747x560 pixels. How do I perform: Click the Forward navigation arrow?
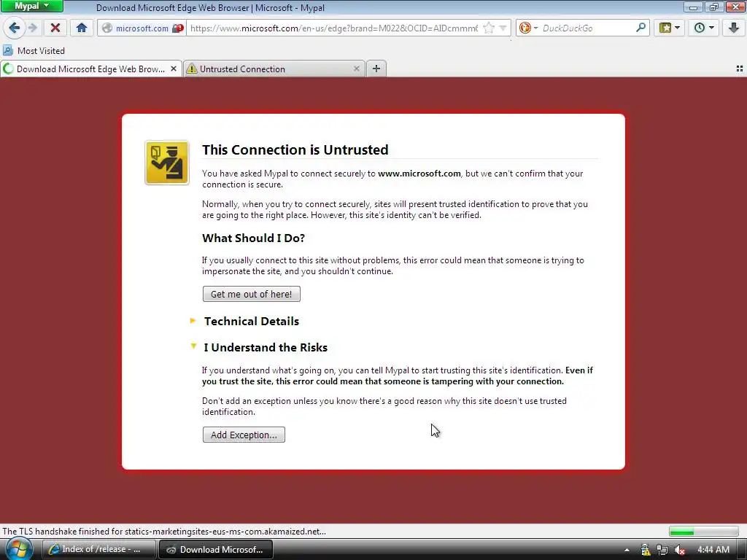[33, 28]
